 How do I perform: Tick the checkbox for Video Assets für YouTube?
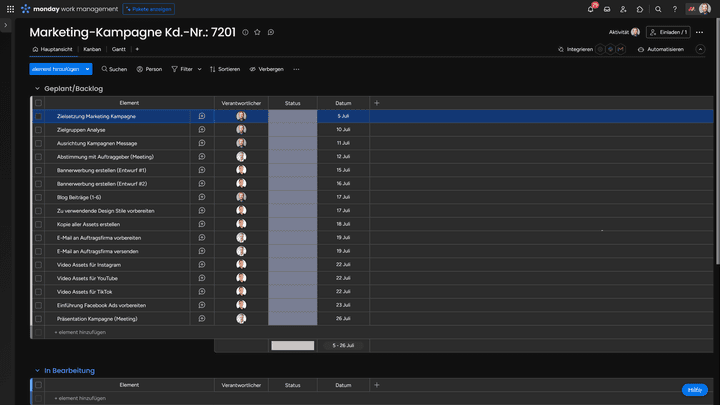tap(39, 278)
